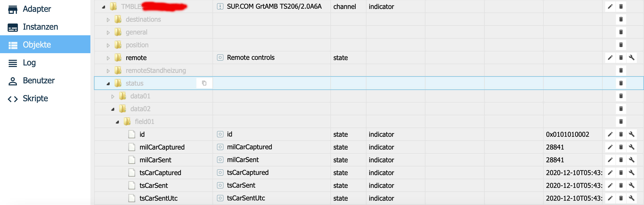Edit the TMBLE channel with pencil icon

[x=610, y=6]
